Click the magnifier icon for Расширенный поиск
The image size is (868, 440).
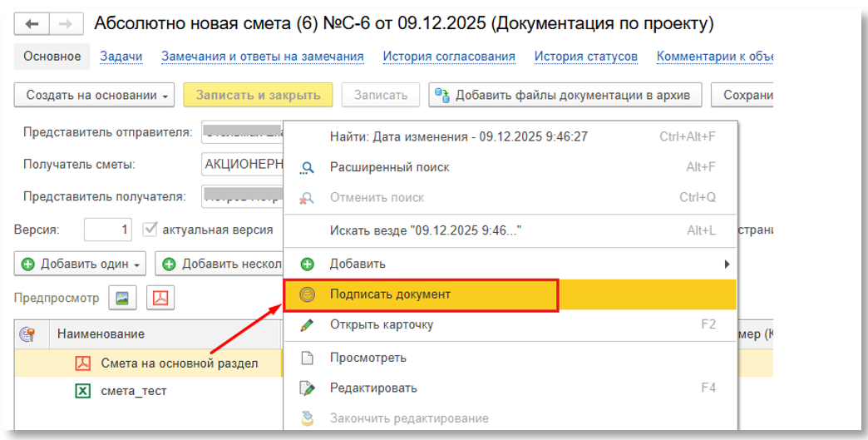[x=307, y=168]
